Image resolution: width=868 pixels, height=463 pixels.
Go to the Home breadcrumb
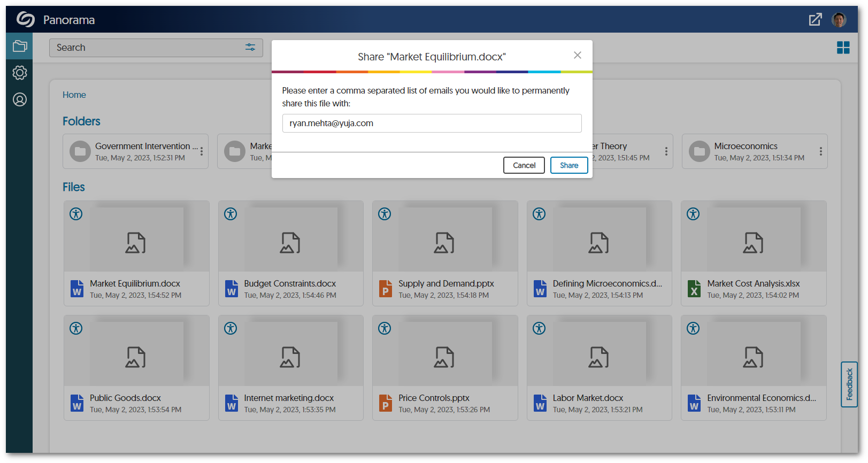74,95
